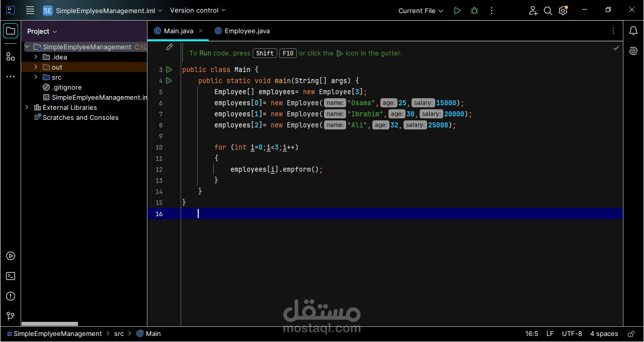Click the "Ibrahim" string on line 7
The image size is (644, 342).
coord(365,114)
